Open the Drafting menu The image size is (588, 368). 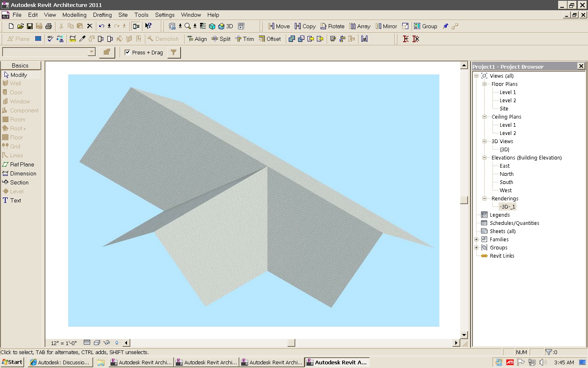(102, 15)
